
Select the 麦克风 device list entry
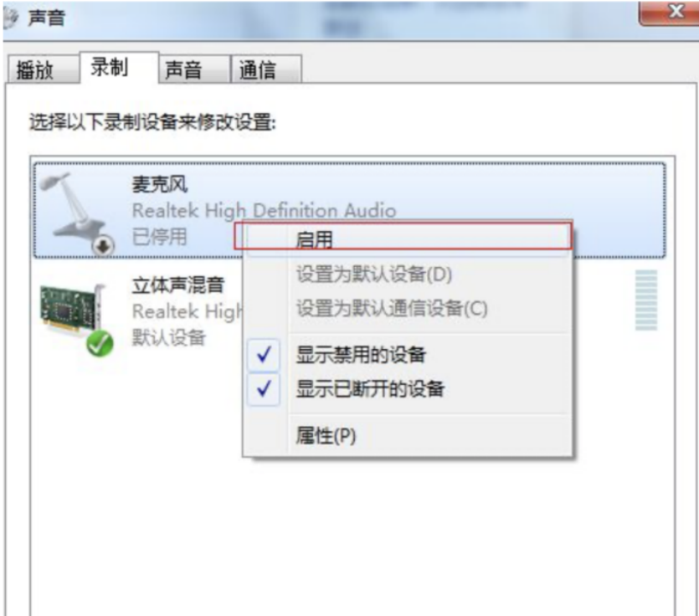coord(349,210)
